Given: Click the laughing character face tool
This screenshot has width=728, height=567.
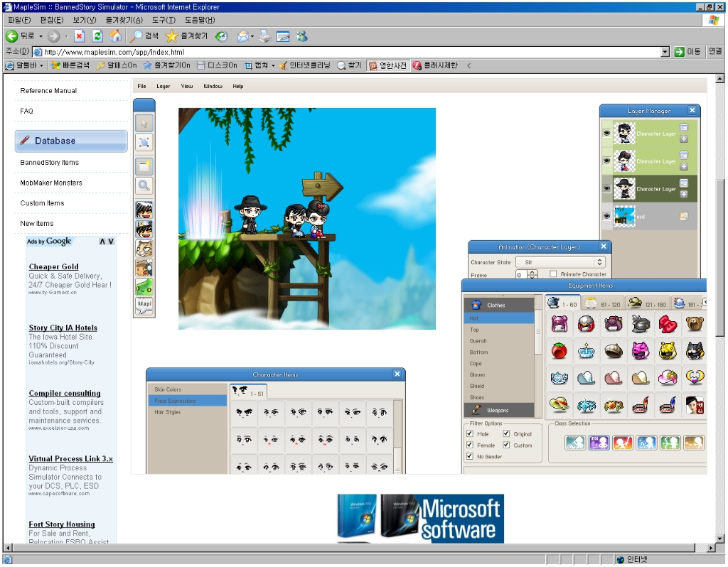Looking at the screenshot, I should [x=144, y=210].
